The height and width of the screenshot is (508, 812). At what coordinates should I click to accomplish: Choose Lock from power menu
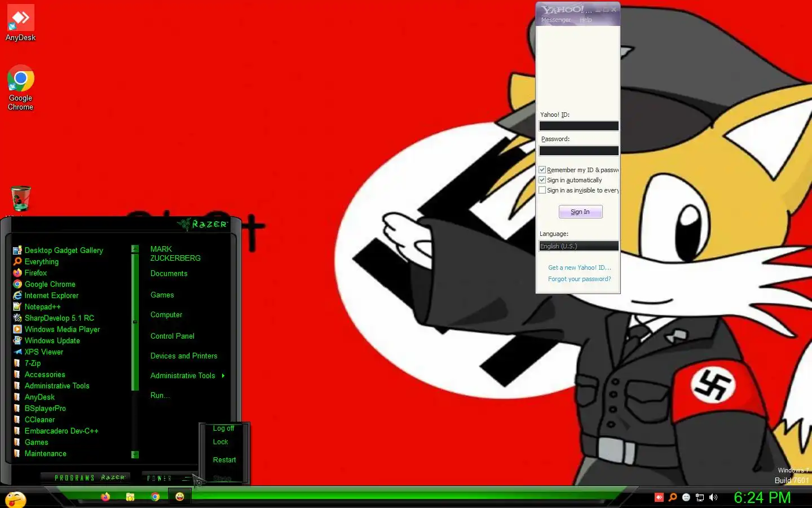[220, 442]
